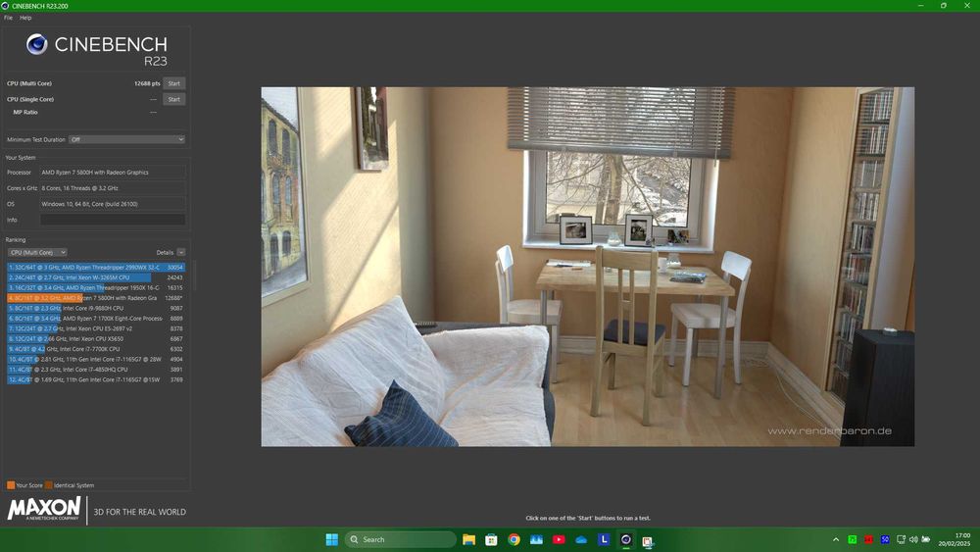Viewport: 980px width, 552px height.
Task: Select ranking row 10 i7-1165G7 @ 28W
Action: pyautogui.click(x=96, y=360)
